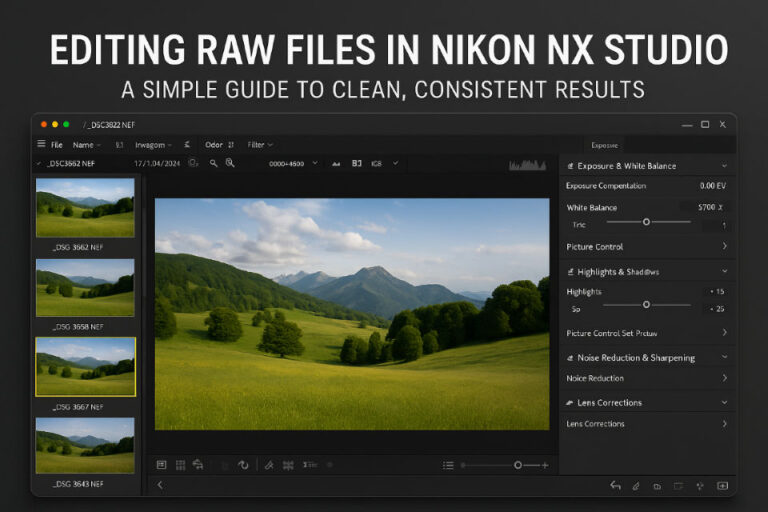Open the Noice Reduction row
This screenshot has height=512, width=768.
click(646, 378)
